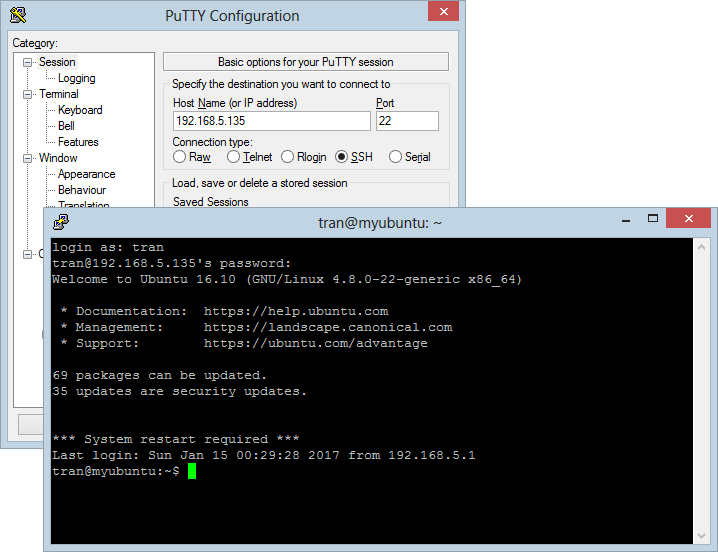The image size is (718, 552).
Task: Click the 'Last login' line in terminal
Action: tap(264, 455)
